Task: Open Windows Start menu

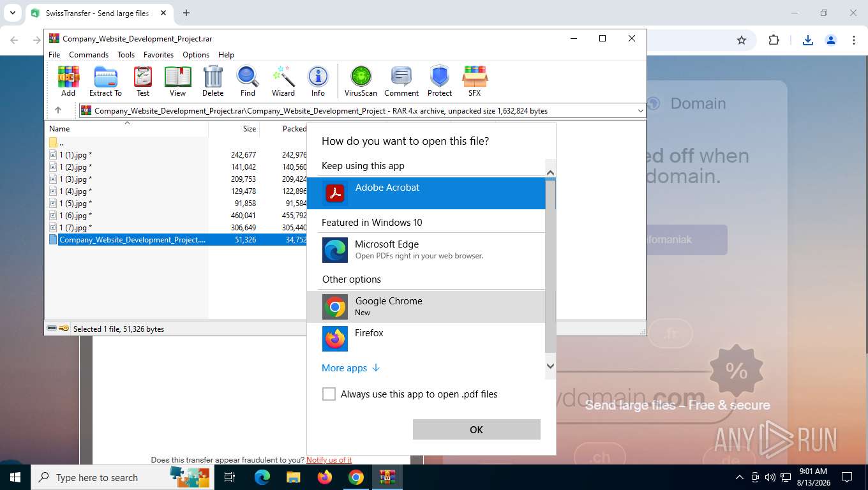Action: pos(15,477)
